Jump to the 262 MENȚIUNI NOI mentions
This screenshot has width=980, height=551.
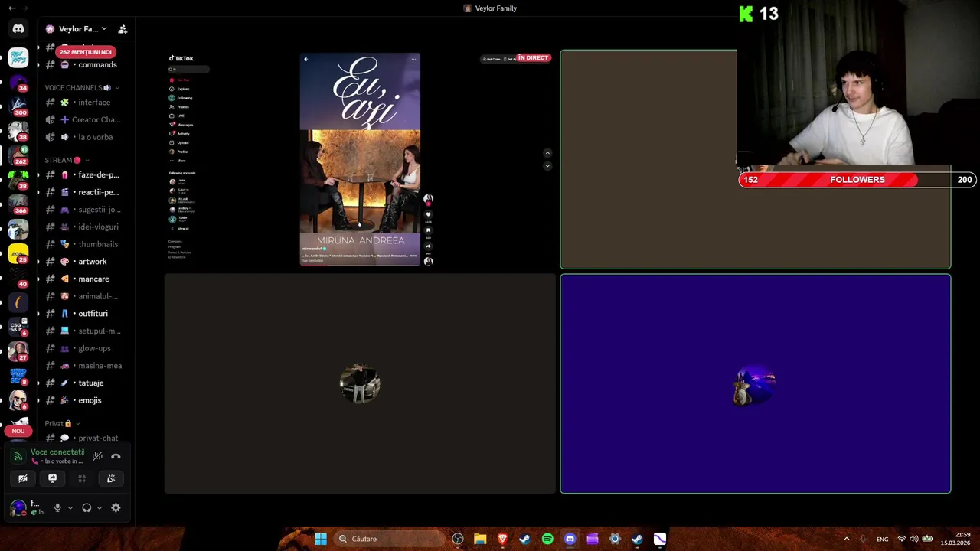click(x=86, y=51)
